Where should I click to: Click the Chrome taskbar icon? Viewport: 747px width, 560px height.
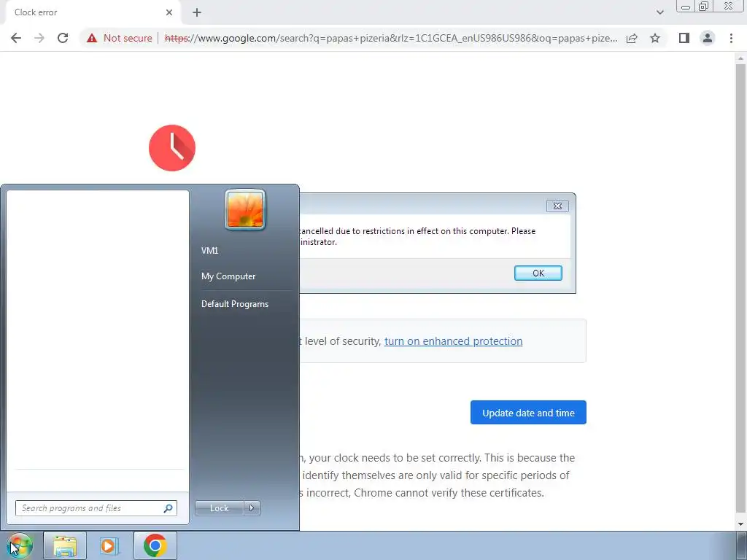point(155,545)
